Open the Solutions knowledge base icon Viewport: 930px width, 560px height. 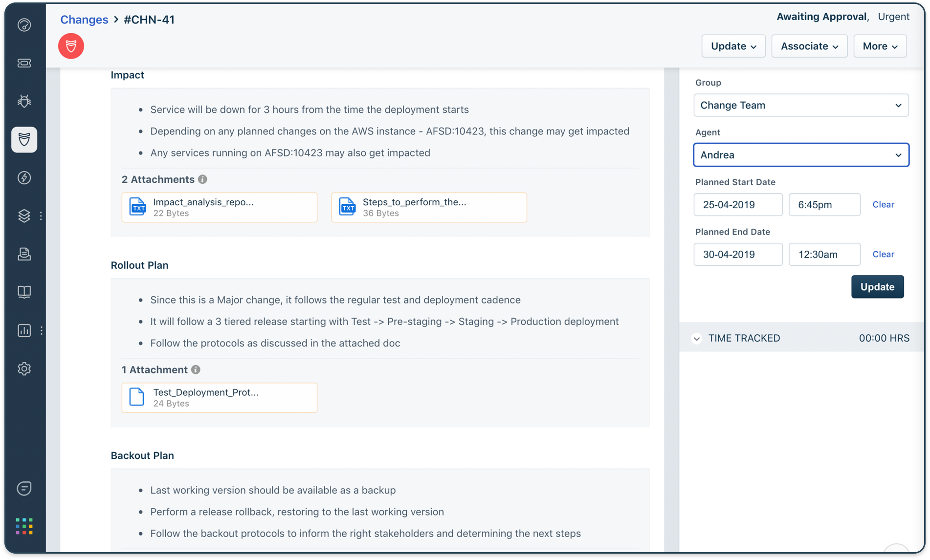point(24,292)
